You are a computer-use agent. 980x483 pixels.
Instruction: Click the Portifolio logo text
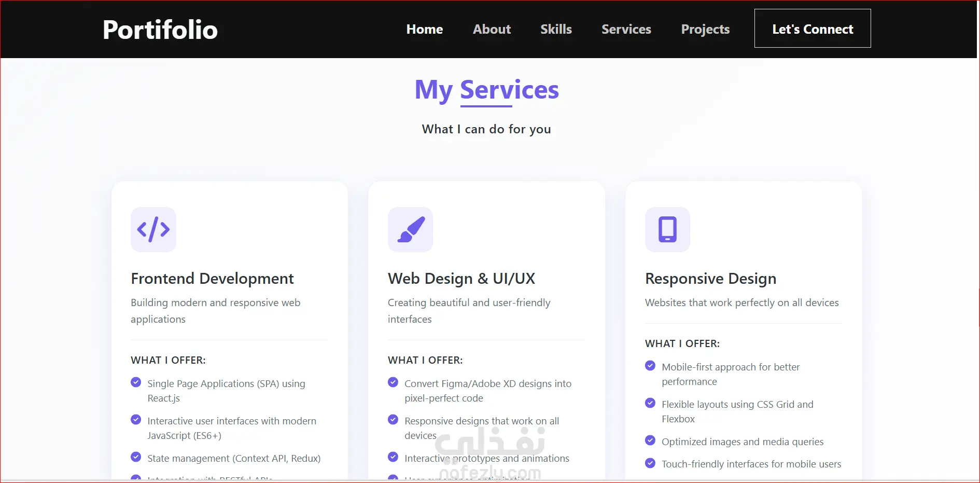point(160,30)
